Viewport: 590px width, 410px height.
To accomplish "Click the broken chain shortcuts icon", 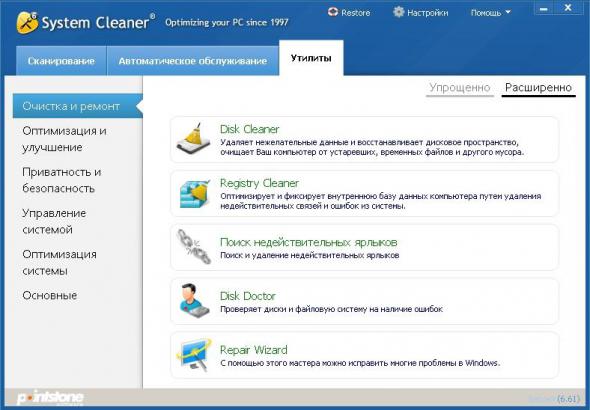I will click(194, 246).
